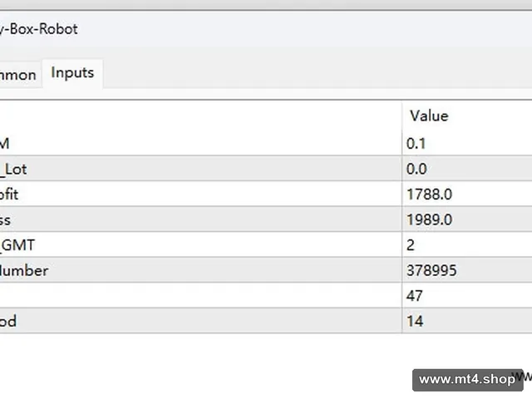The height and width of the screenshot is (399, 532).
Task: Switch to the Inputs tab
Action: tap(72, 73)
